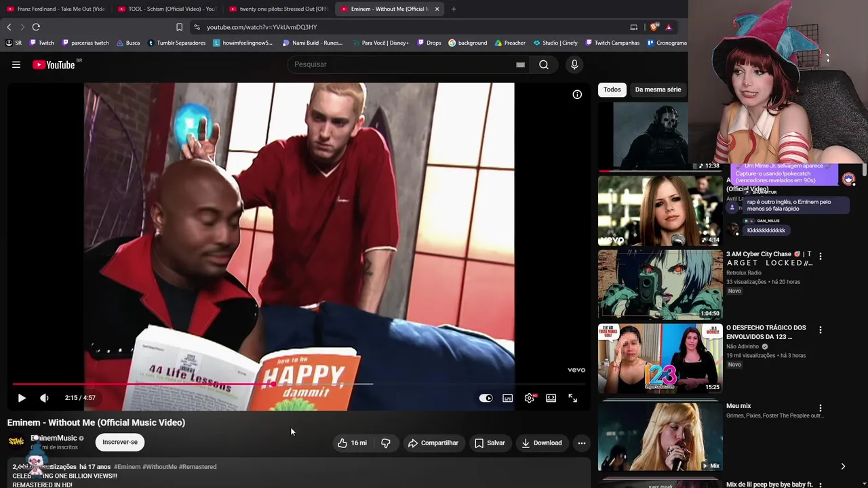The width and height of the screenshot is (868, 488).
Task: Open options menu for Meu mix
Action: click(821, 408)
